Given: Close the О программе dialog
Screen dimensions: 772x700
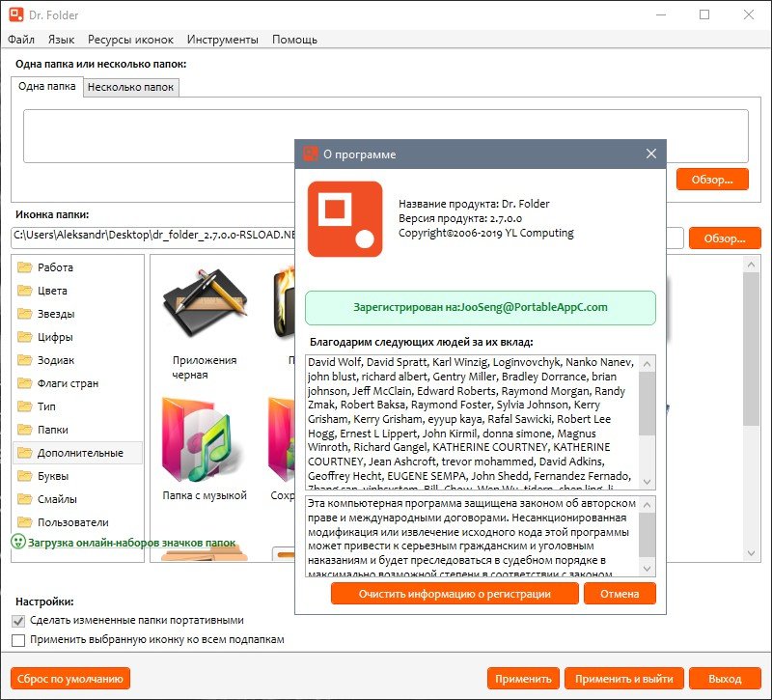Looking at the screenshot, I should click(x=650, y=154).
